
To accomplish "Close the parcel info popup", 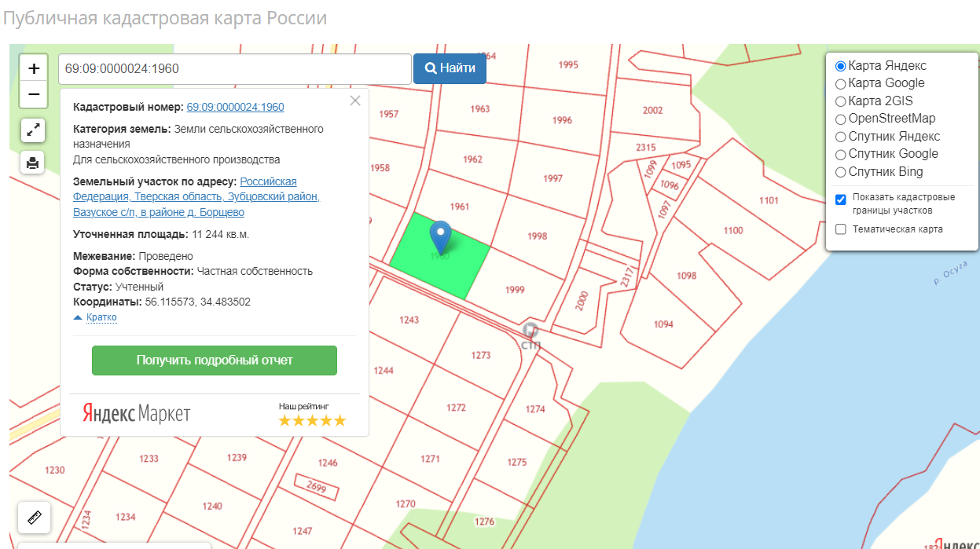I will (355, 101).
